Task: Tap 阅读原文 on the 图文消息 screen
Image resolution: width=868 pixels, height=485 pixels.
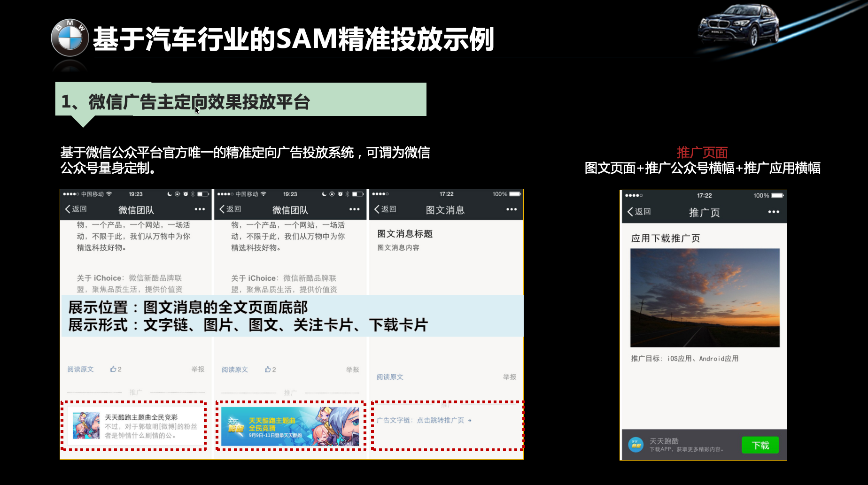Action: 390,377
